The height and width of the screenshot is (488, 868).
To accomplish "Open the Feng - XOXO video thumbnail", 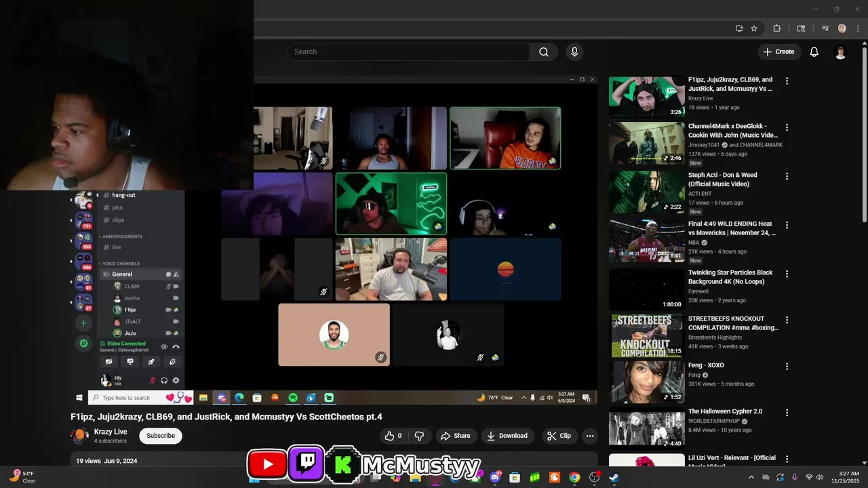I will (647, 383).
